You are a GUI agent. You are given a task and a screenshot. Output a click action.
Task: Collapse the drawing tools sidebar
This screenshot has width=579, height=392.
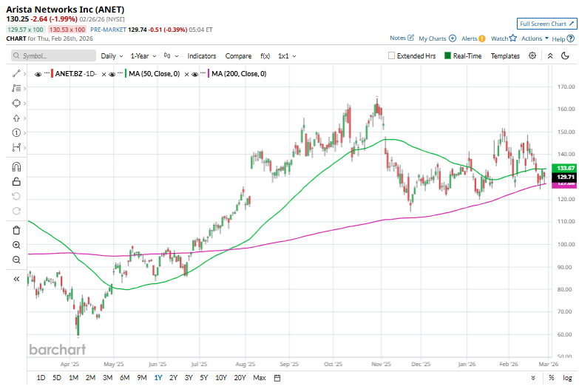point(16,279)
